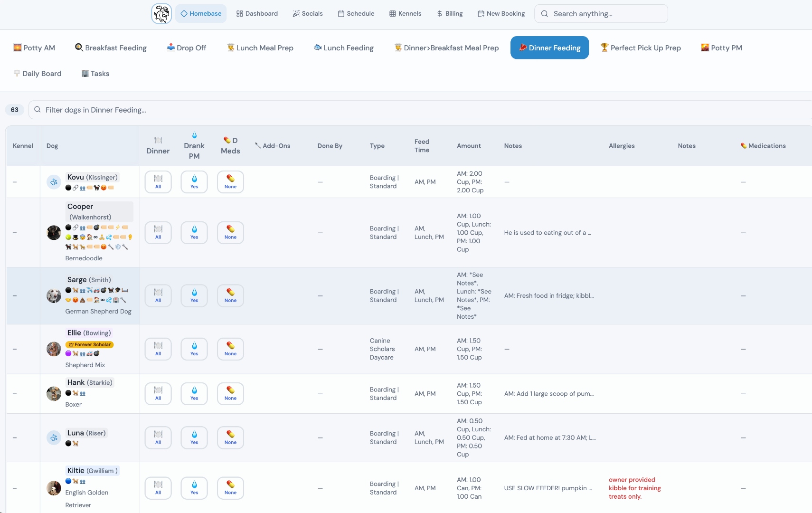Click the plate icon in Dinner column header
This screenshot has height=513, width=812.
point(158,140)
